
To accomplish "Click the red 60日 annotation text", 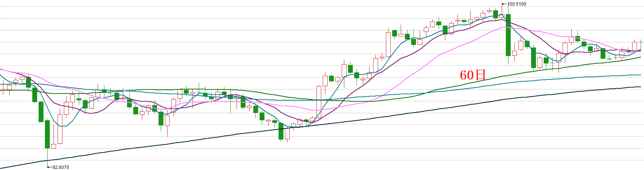I will point(472,75).
